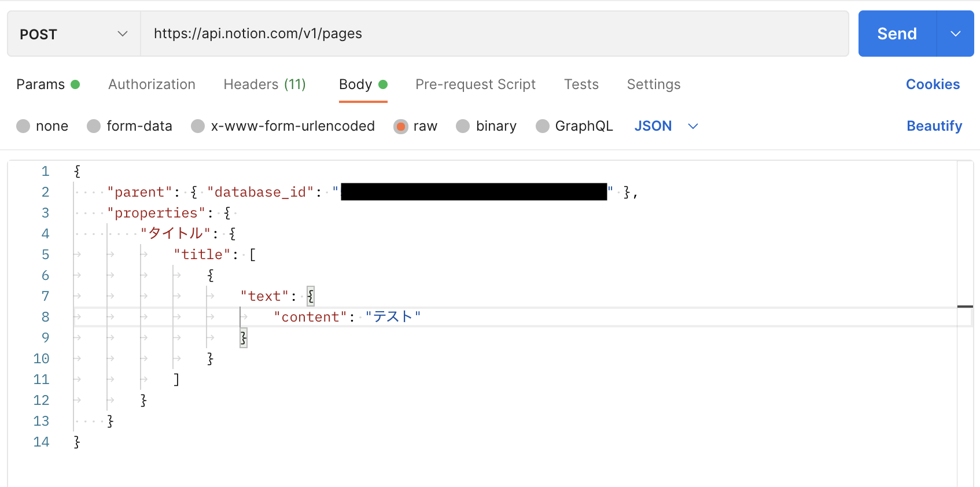Select x-www-form-urlencoded radio button
Screen dimensions: 980x487
(198, 126)
